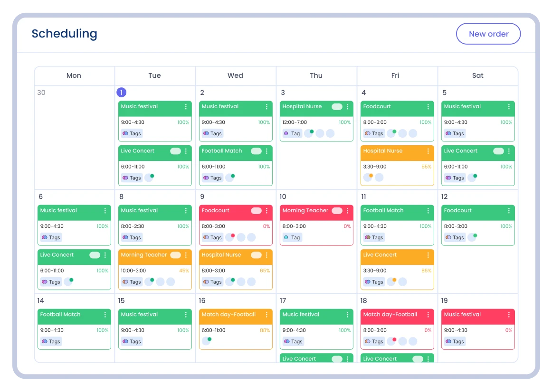
Task: Click the 45% value on day 8 Morning Teacher
Action: pyautogui.click(x=184, y=271)
